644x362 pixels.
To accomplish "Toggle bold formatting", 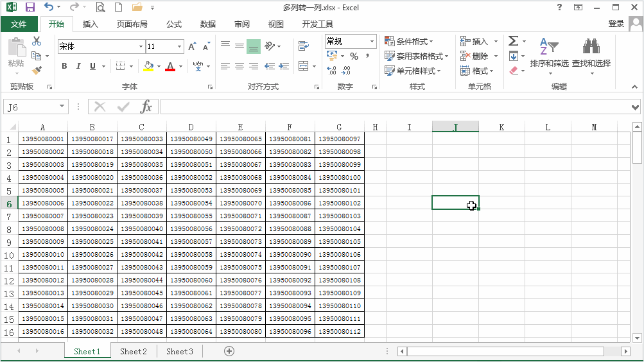I will 64,66.
